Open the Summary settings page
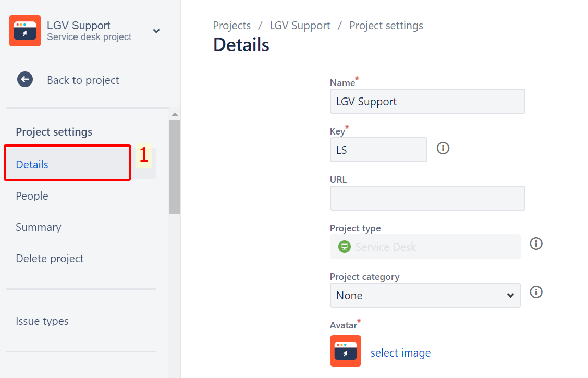588x378 pixels. click(39, 227)
